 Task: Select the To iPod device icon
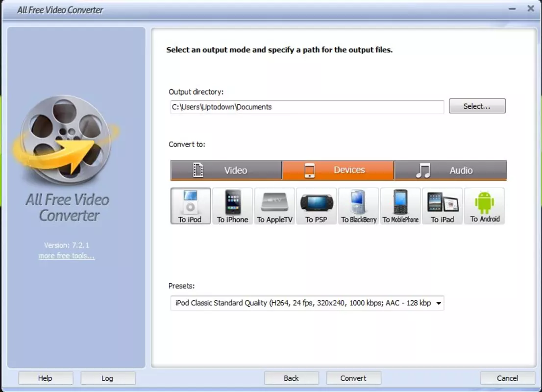coord(191,206)
